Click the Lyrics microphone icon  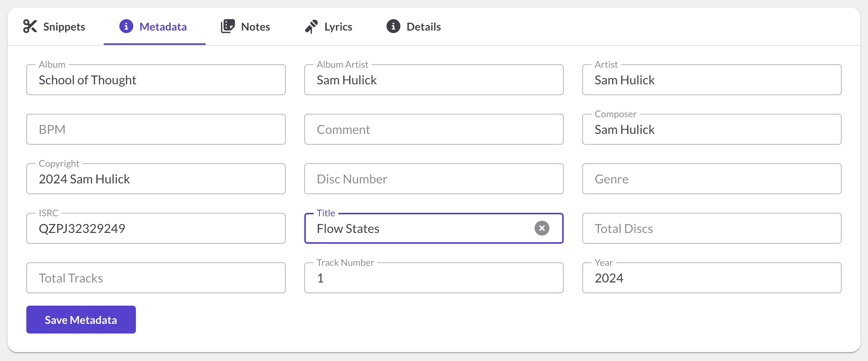coord(311,26)
